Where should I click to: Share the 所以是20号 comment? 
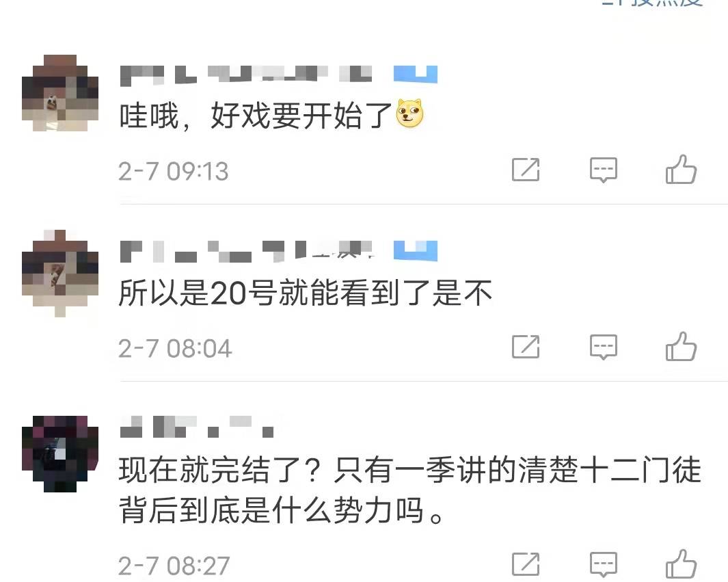526,347
